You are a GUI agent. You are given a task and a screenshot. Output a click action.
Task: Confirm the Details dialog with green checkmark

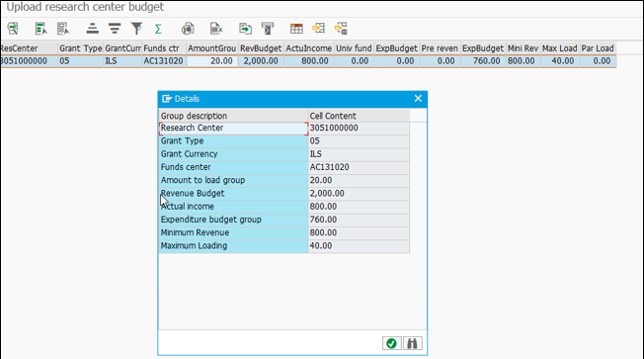(x=391, y=343)
